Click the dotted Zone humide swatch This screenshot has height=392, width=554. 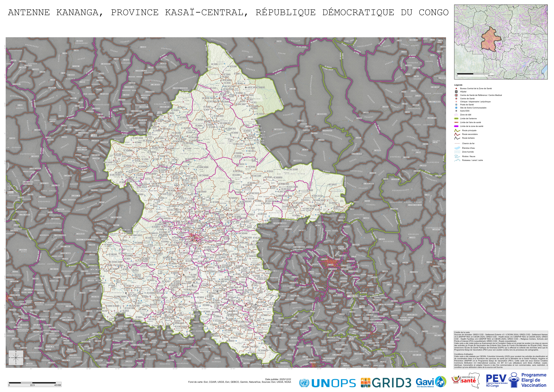[x=457, y=152]
